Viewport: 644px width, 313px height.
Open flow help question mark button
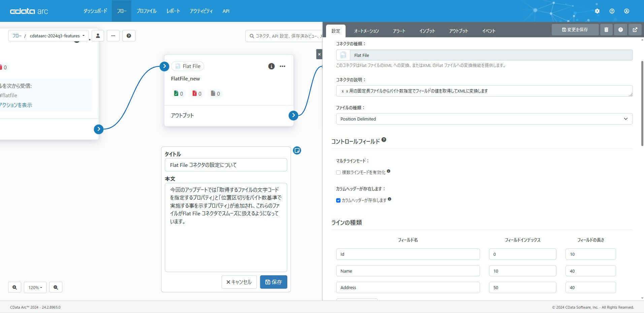pos(129,36)
